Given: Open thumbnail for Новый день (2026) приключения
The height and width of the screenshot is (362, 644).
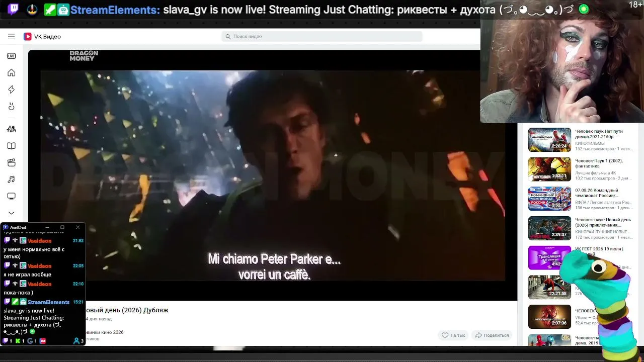Looking at the screenshot, I should (549, 228).
